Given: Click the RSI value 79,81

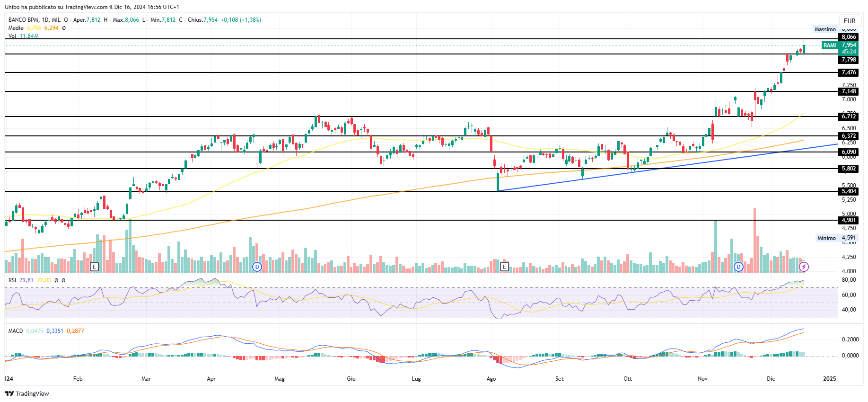Looking at the screenshot, I should click(x=26, y=280).
